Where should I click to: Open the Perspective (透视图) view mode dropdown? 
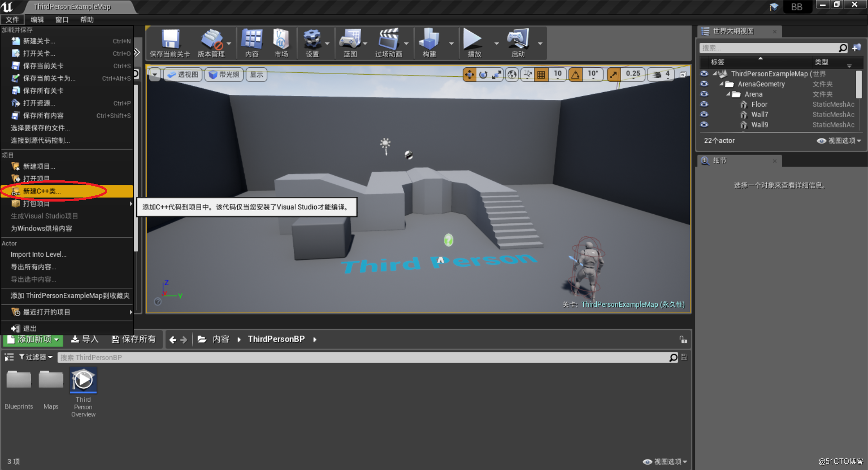pos(183,75)
